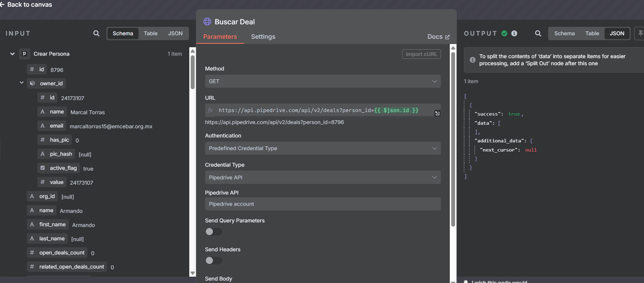Enable the Send Headers toggle
Image resolution: width=644 pixels, height=283 pixels.
point(214,260)
